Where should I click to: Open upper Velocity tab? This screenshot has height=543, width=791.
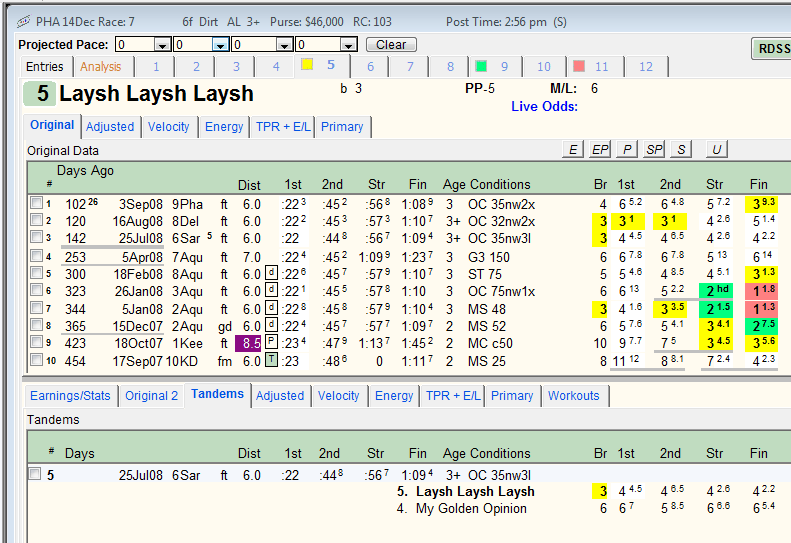(x=168, y=127)
